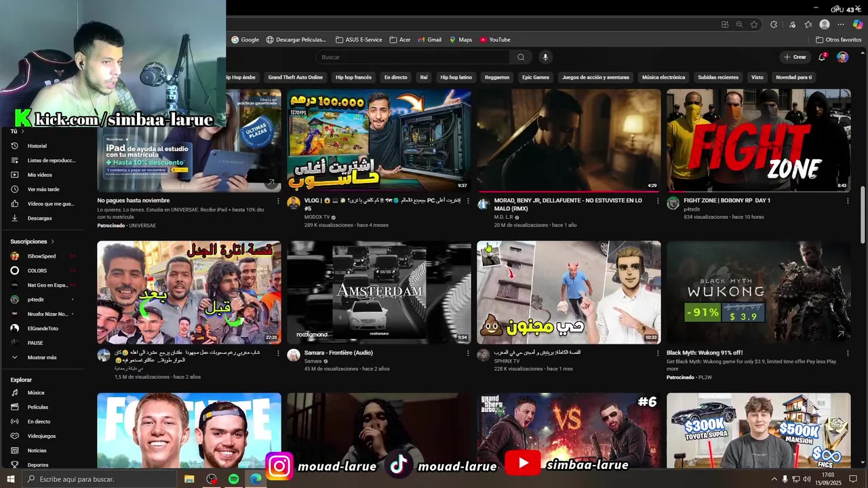This screenshot has width=868, height=488.
Task: Open Descargas in the sidebar
Action: point(39,218)
